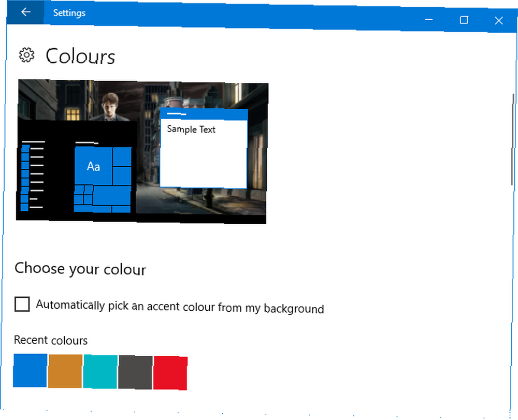
Task: Click the 'Colours' page title
Action: [x=80, y=56]
